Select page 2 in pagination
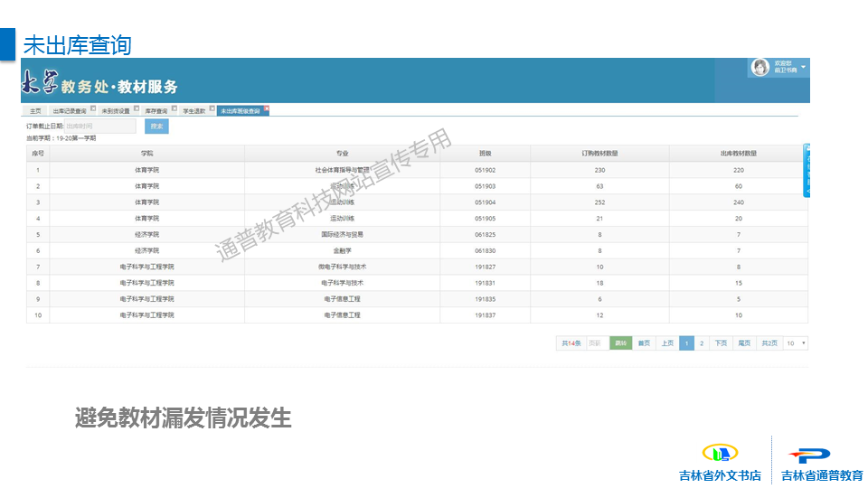Screen dimensions: 868x488 (x=702, y=343)
